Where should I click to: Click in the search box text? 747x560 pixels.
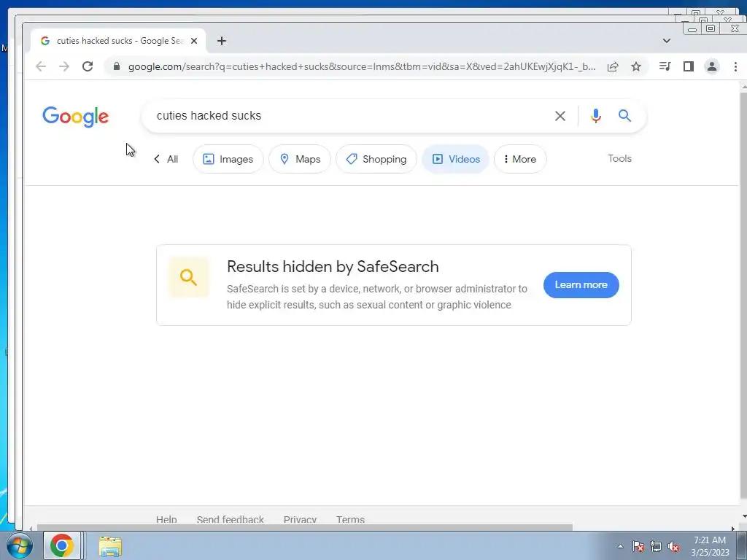209,116
